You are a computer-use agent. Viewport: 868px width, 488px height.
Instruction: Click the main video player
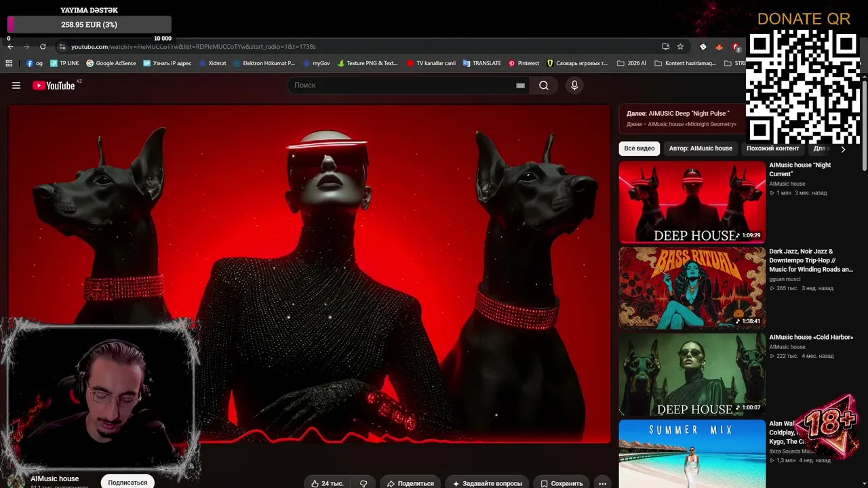click(309, 274)
